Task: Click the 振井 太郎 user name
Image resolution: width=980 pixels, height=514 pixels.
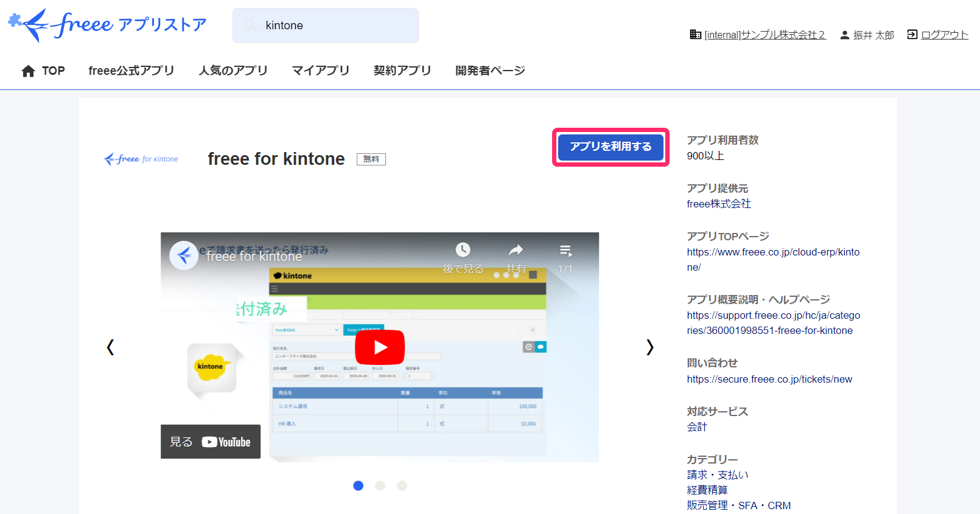Action: click(x=873, y=35)
